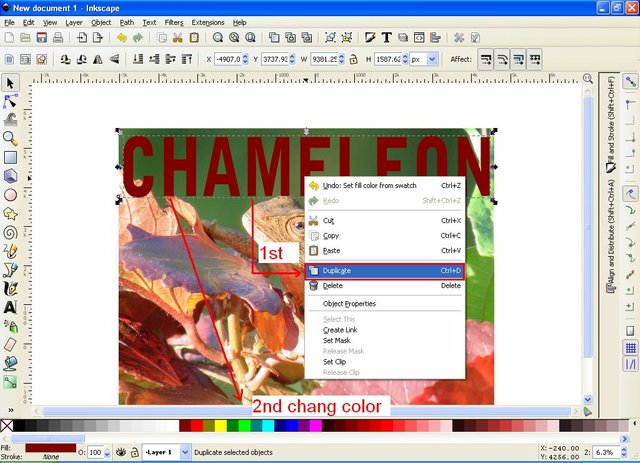Select the Ellipse circle tool
The width and height of the screenshot is (640, 463).
10,195
